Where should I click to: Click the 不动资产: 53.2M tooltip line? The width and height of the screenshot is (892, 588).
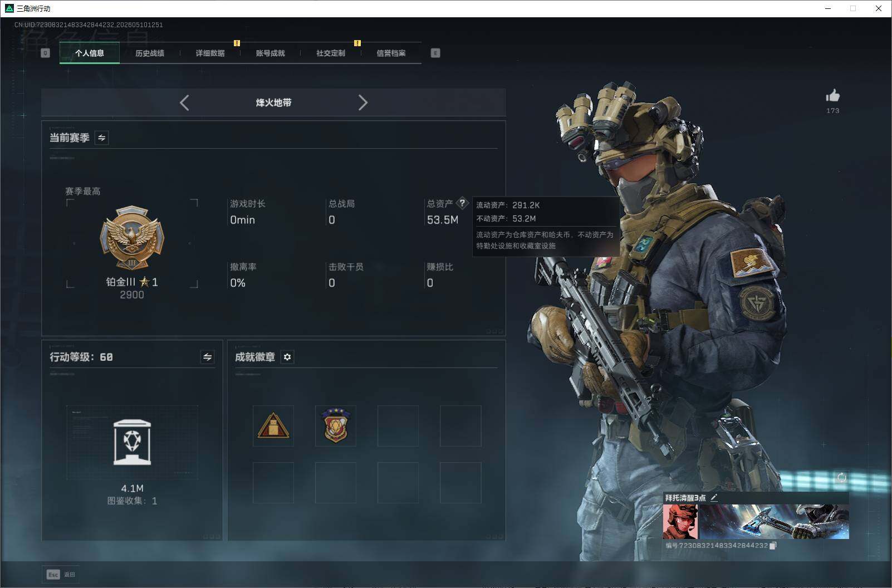506,219
